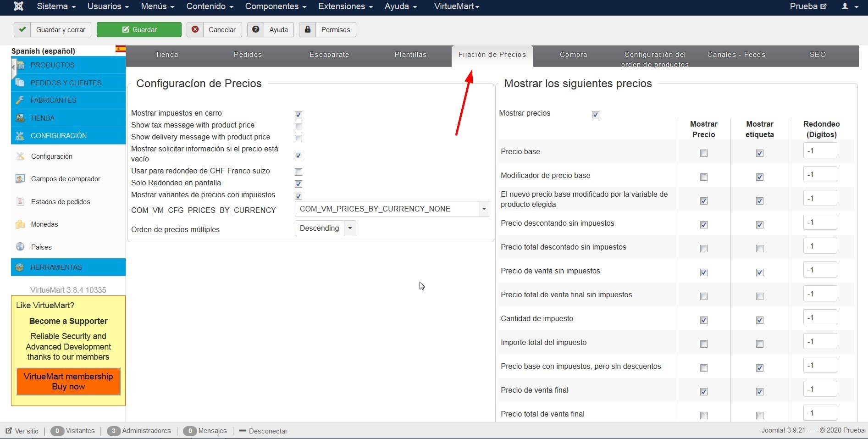Enable Show tax message with product price
Image resolution: width=868 pixels, height=439 pixels.
click(299, 127)
